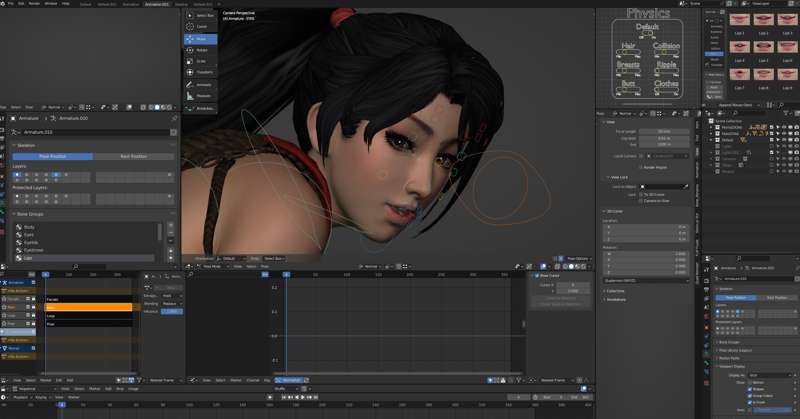Click the add bone group plus button
800x419 pixels.
[x=170, y=225]
